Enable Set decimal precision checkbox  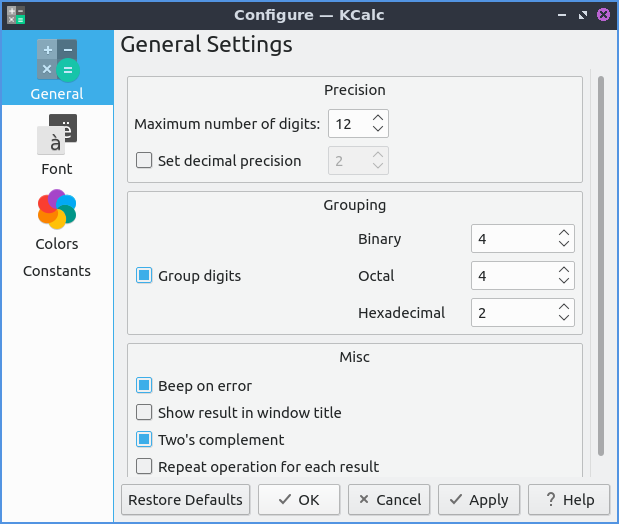(145, 161)
